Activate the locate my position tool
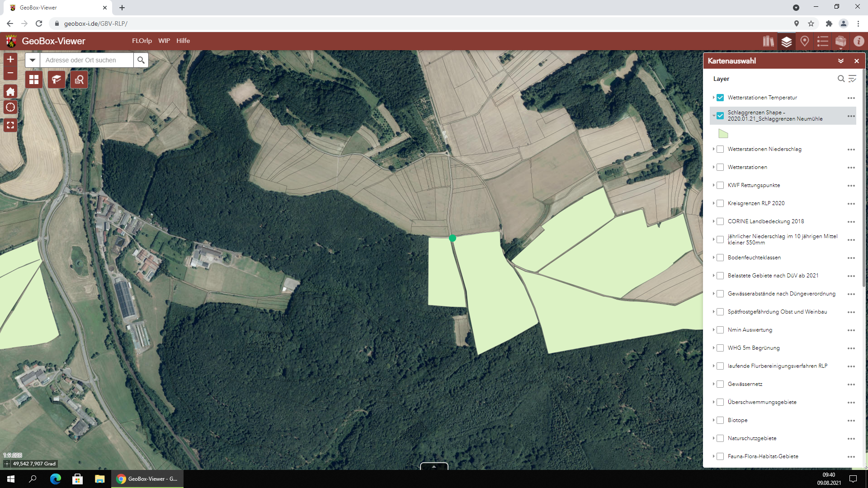Image resolution: width=868 pixels, height=488 pixels. click(10, 108)
